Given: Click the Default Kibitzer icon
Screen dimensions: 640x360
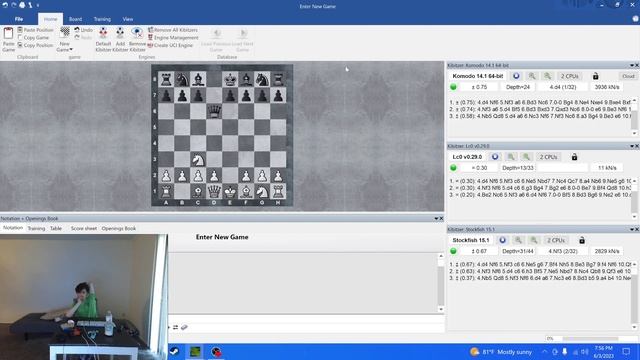Looking at the screenshot, I should 103,33.
